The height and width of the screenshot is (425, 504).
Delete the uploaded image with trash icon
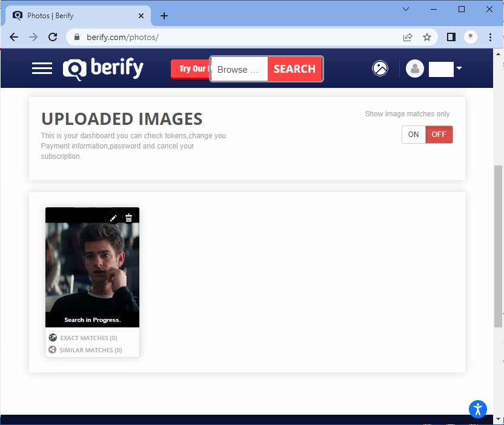pos(128,218)
